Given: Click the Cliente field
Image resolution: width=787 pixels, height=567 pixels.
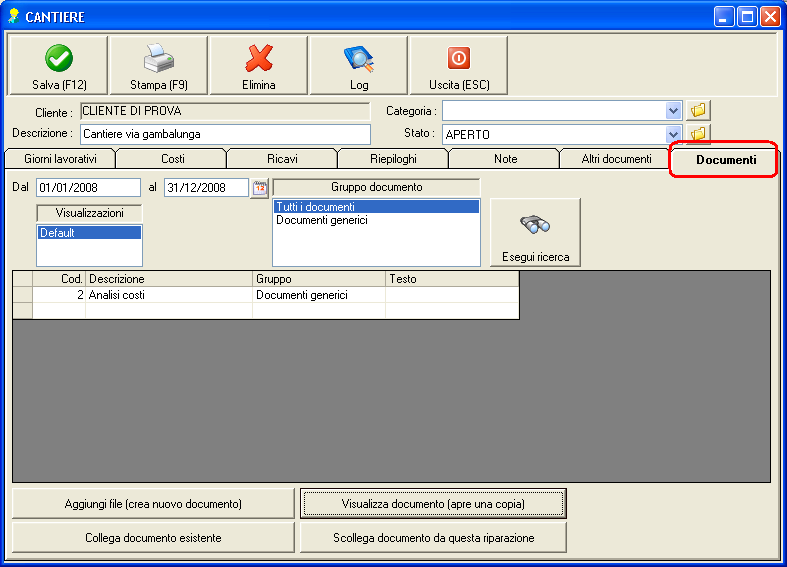Looking at the screenshot, I should pyautogui.click(x=225, y=111).
